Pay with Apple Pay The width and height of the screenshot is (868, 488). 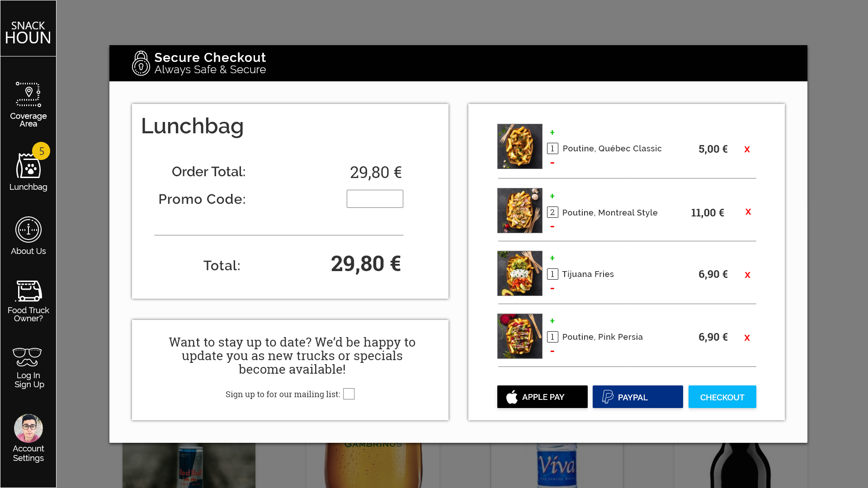542,397
